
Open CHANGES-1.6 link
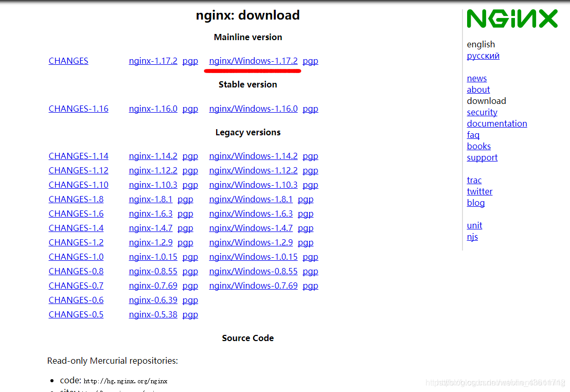(x=76, y=214)
